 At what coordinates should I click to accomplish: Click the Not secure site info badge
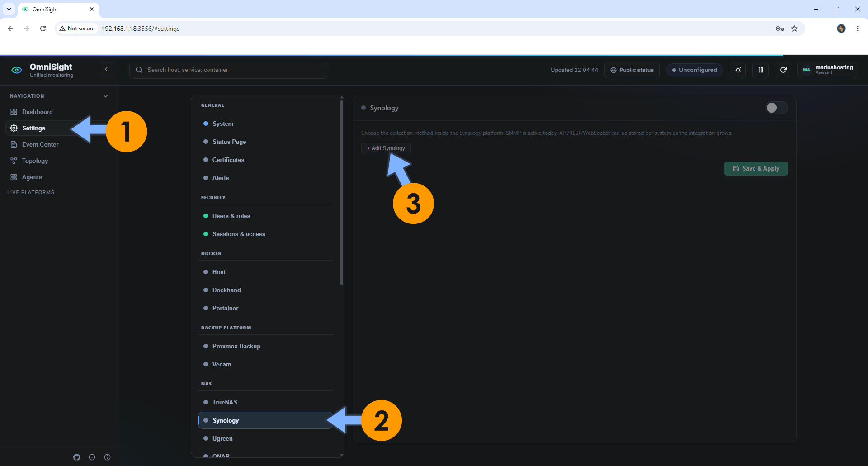(77, 29)
